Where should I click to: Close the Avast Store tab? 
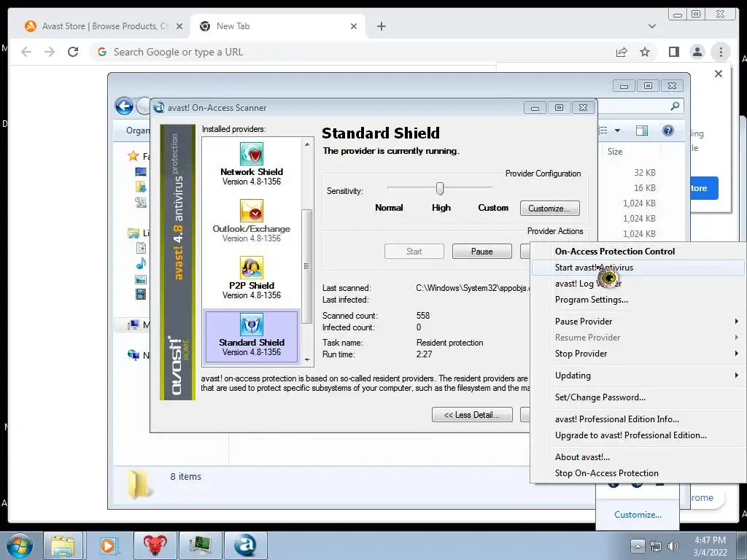click(x=179, y=26)
